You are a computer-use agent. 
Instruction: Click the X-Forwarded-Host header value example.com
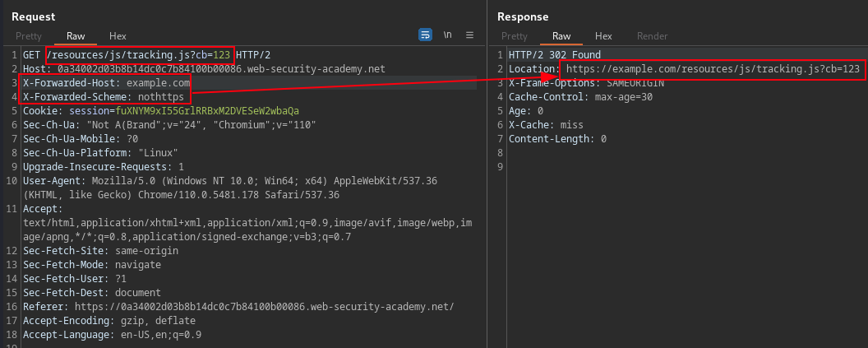159,83
